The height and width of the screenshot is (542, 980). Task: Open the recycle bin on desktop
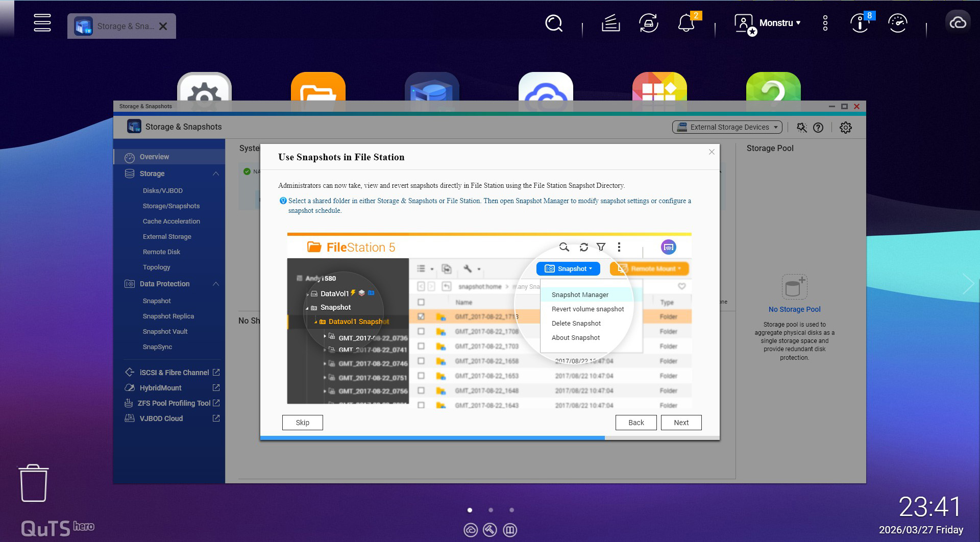[34, 483]
